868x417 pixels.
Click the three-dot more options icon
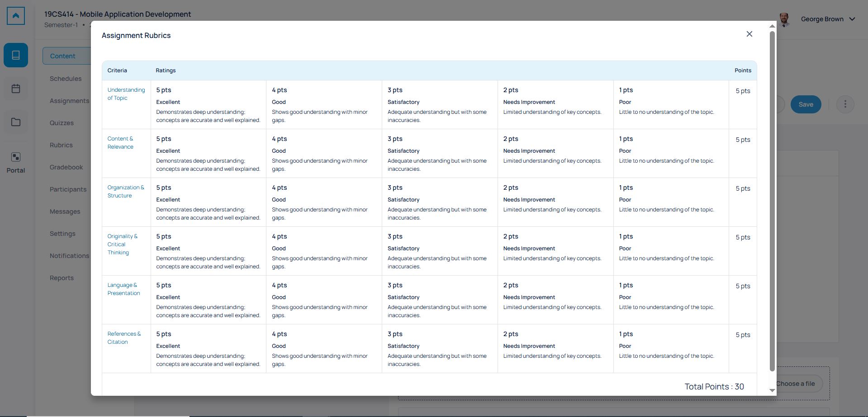(x=845, y=104)
